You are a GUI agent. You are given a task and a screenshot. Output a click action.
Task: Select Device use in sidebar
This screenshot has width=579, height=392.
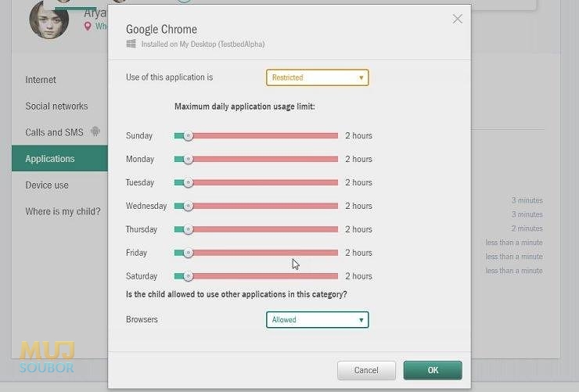47,185
